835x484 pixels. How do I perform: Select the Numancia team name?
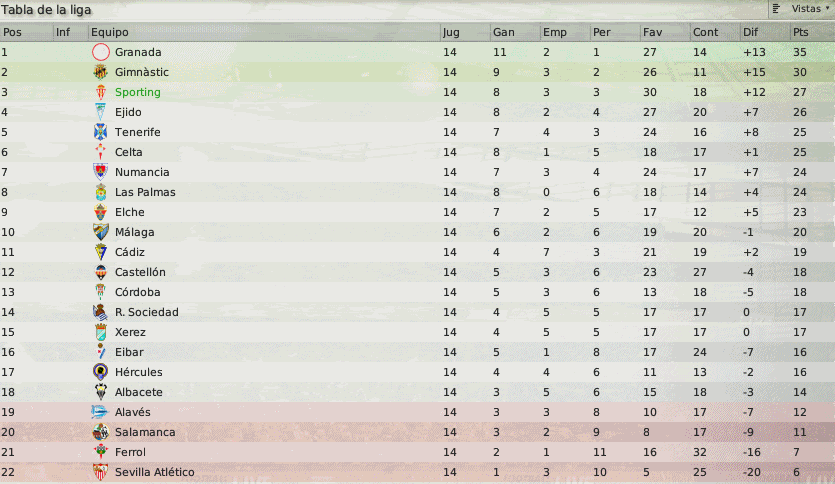coord(141,172)
